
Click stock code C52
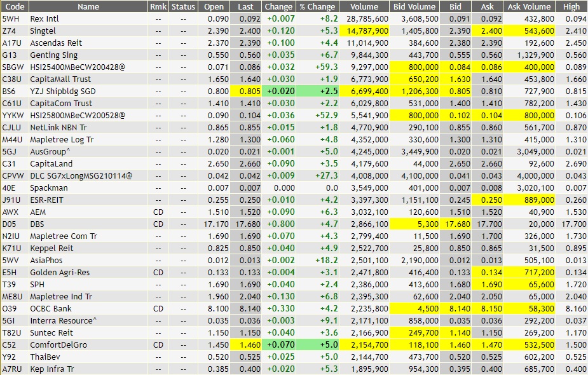tap(9, 344)
